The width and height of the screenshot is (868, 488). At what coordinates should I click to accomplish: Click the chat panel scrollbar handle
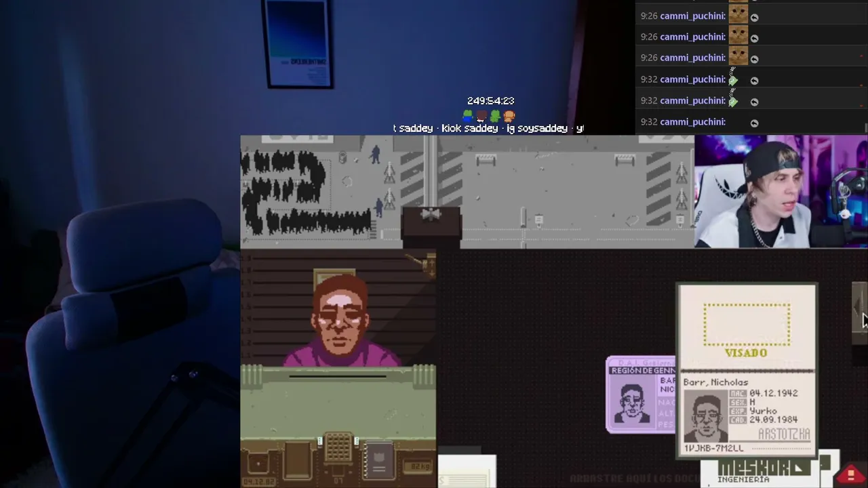[865, 127]
